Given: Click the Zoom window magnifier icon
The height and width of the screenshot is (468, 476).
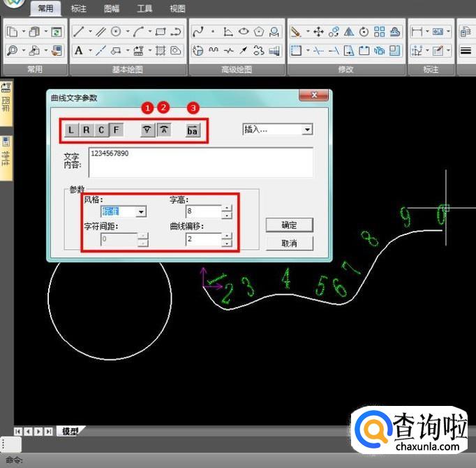Looking at the screenshot, I should (13, 50).
